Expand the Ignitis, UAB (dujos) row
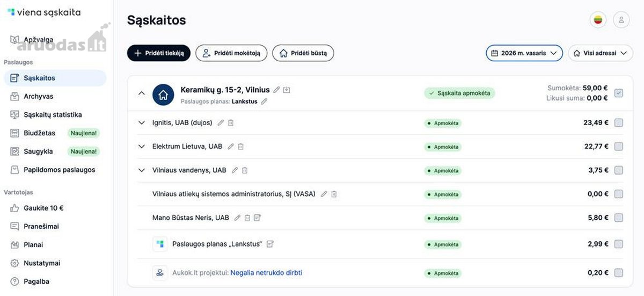Image resolution: width=644 pixels, height=296 pixels. coord(142,122)
